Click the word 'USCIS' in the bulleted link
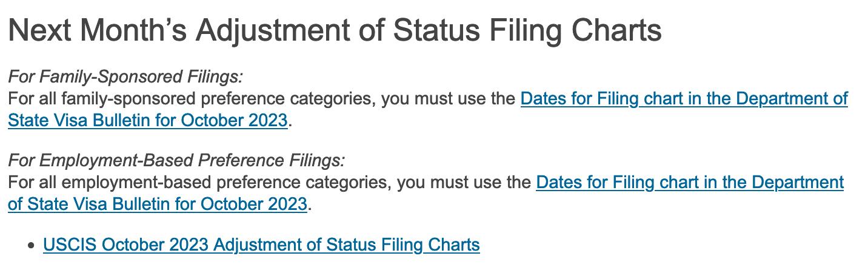Screen dimensions: 868x267 pos(70,245)
